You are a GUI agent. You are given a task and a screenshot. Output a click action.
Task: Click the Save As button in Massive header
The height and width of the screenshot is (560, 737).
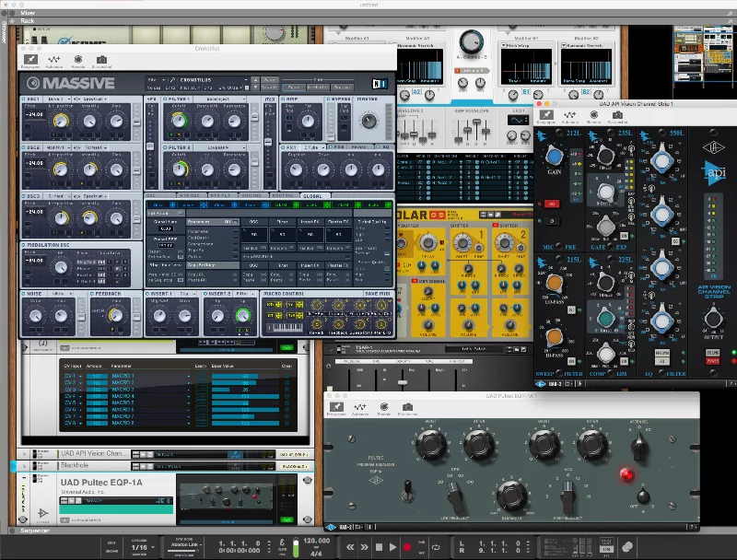[270, 87]
